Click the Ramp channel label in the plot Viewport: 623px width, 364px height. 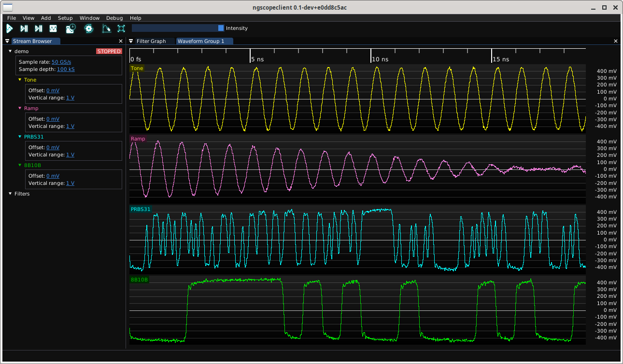click(138, 139)
